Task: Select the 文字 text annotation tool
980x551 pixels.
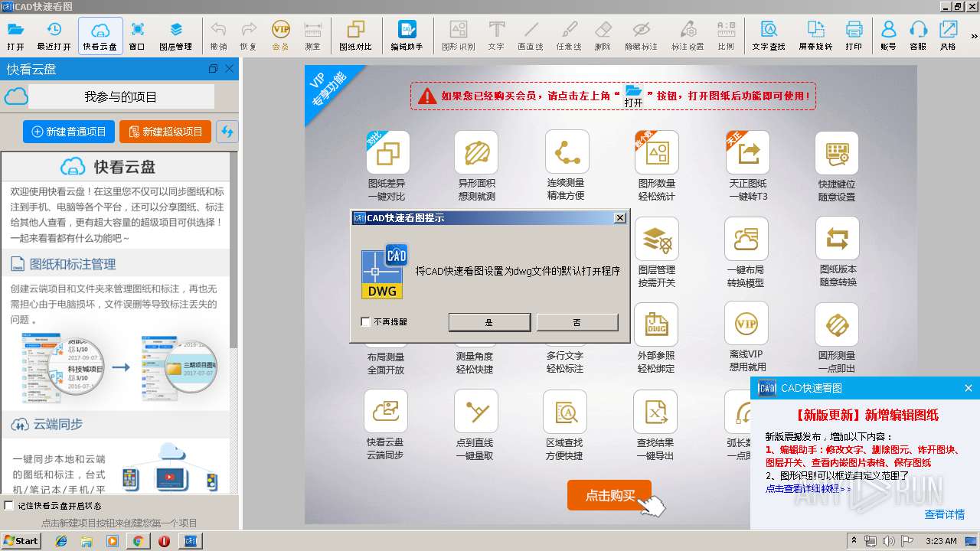Action: click(496, 36)
